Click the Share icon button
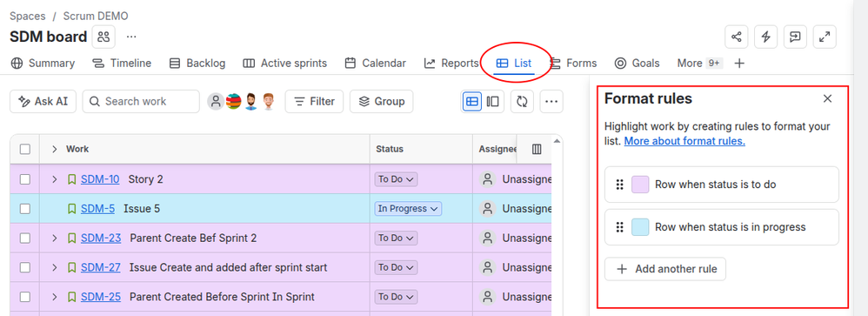 tap(737, 37)
